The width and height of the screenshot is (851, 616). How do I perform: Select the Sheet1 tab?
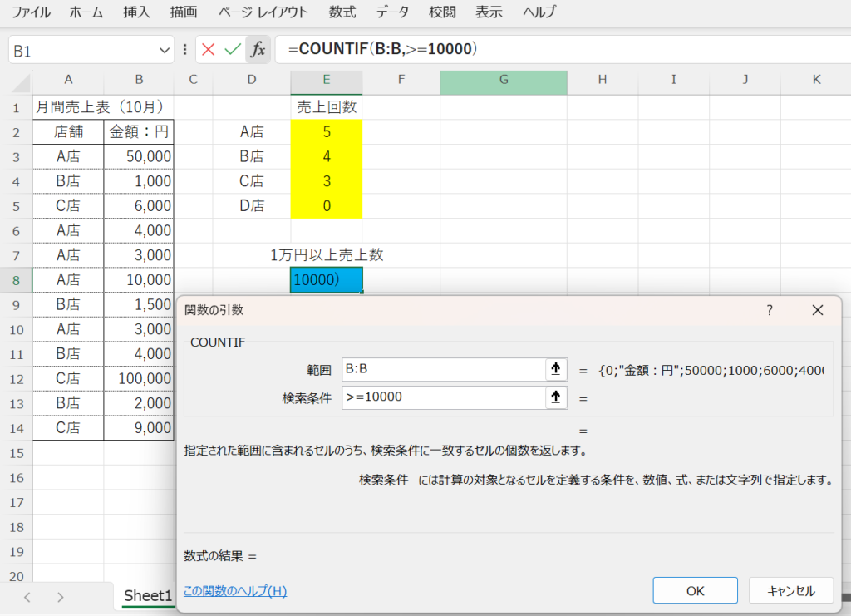[148, 595]
